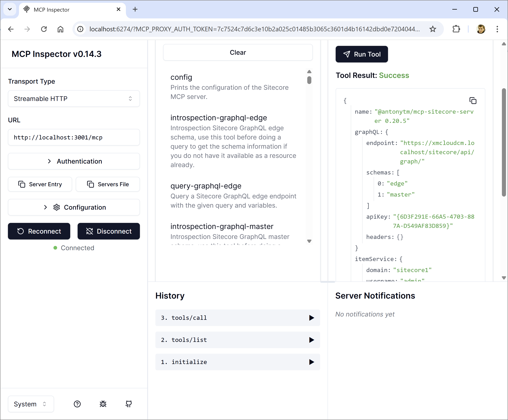Open the Transport Type dropdown
This screenshot has width=508, height=420.
(x=74, y=98)
